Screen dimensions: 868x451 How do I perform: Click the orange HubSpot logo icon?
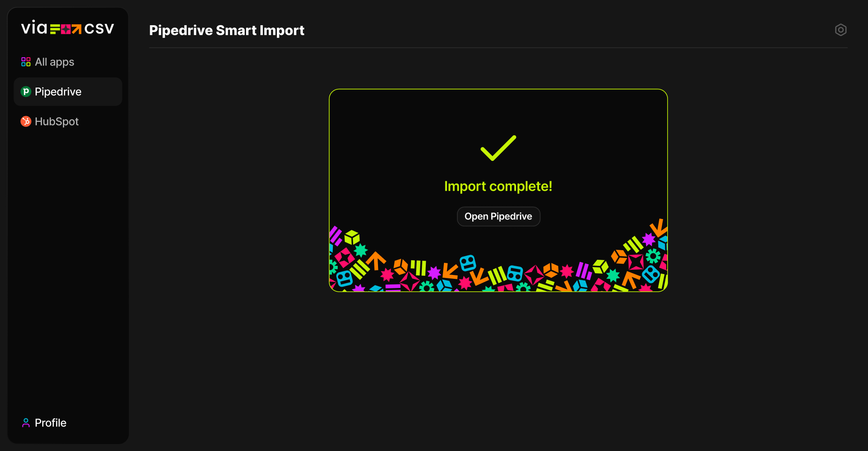point(26,121)
